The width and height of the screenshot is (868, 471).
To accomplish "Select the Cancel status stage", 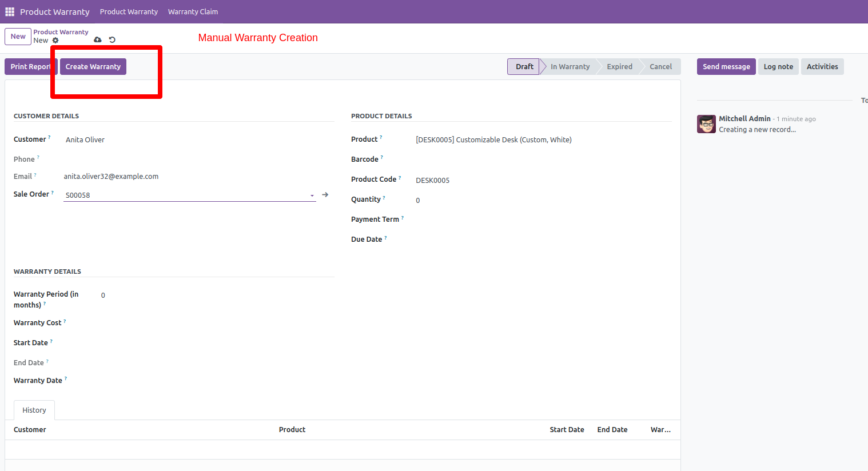I will pyautogui.click(x=660, y=67).
